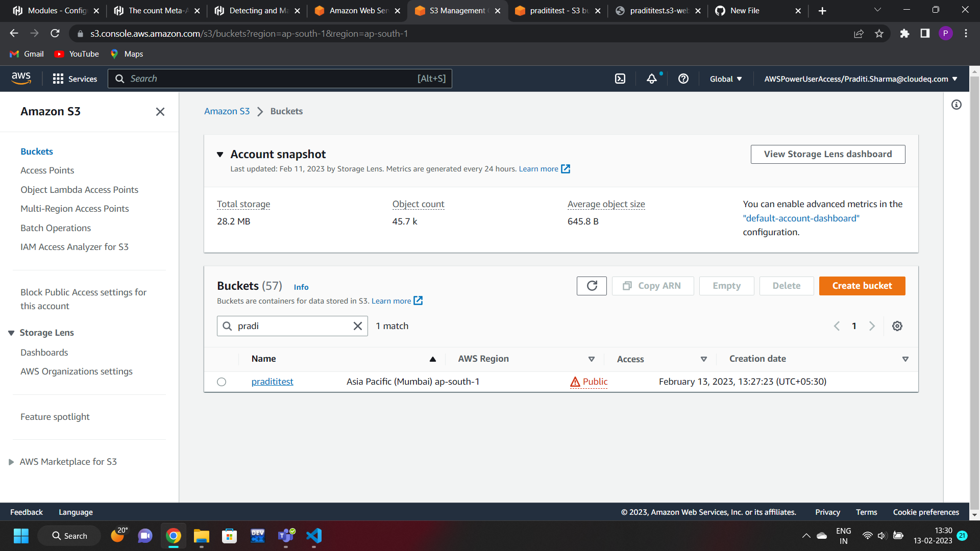Open the info panel on right edge
This screenshot has width=980, height=551.
point(957,105)
